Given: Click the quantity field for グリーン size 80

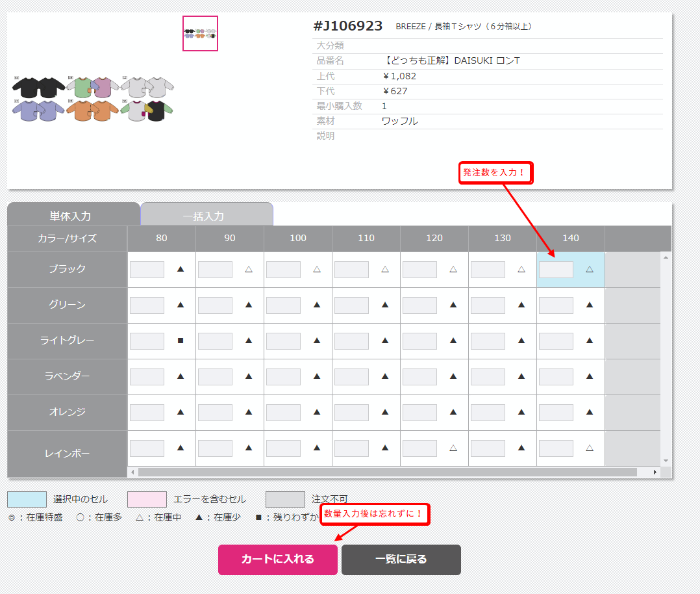Looking at the screenshot, I should pos(147,305).
